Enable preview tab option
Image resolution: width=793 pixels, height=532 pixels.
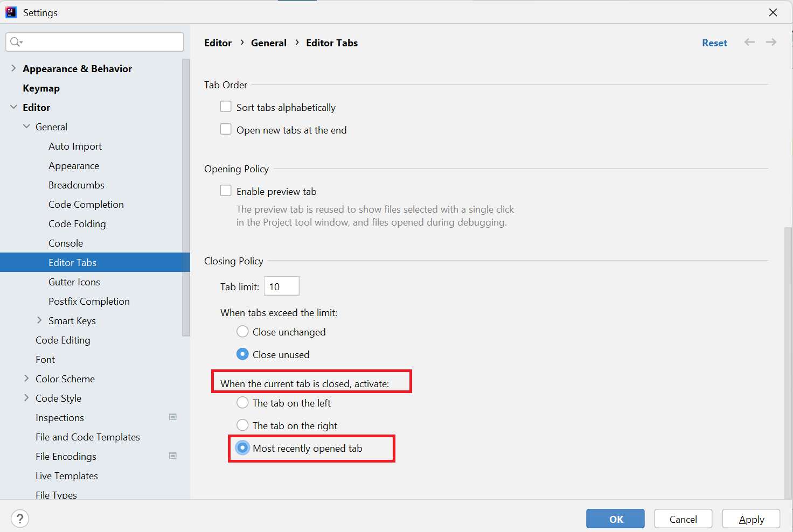(x=226, y=190)
